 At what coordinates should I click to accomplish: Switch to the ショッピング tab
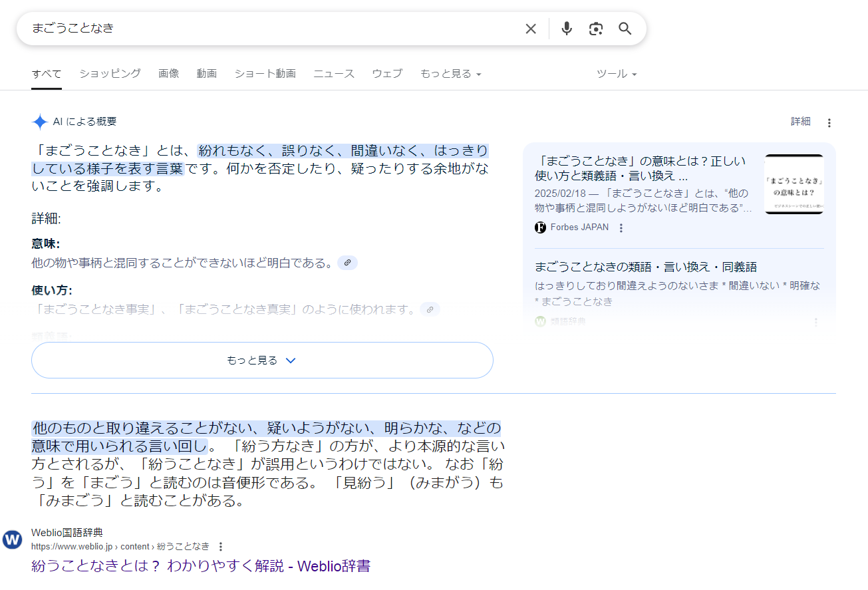(110, 74)
